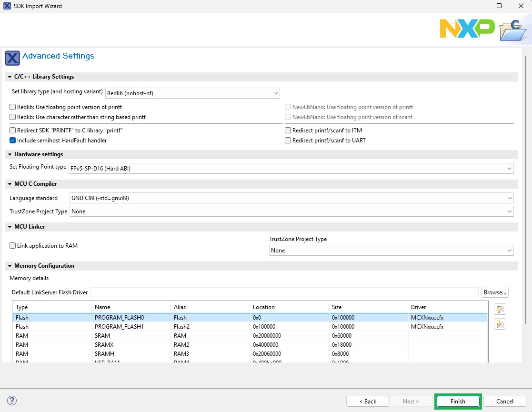Click the wizard icon beside Advanced Settings heading
The height and width of the screenshot is (412, 532).
[x=12, y=58]
